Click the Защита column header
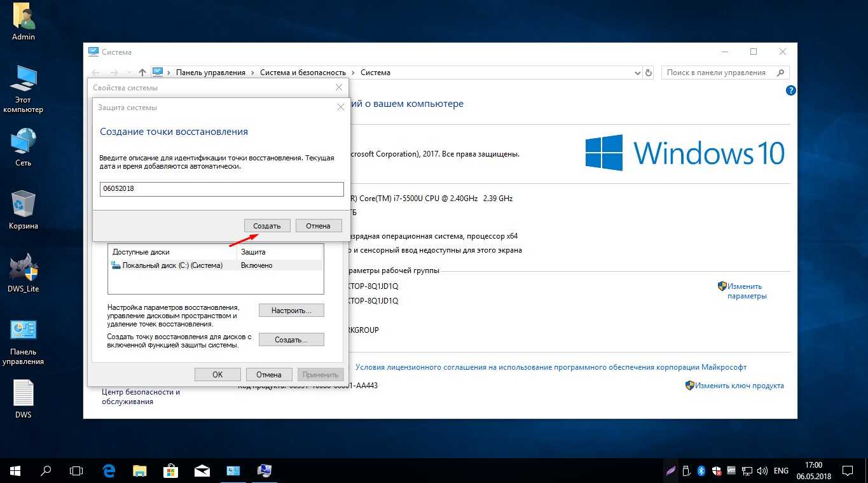The image size is (868, 483). pyautogui.click(x=280, y=252)
